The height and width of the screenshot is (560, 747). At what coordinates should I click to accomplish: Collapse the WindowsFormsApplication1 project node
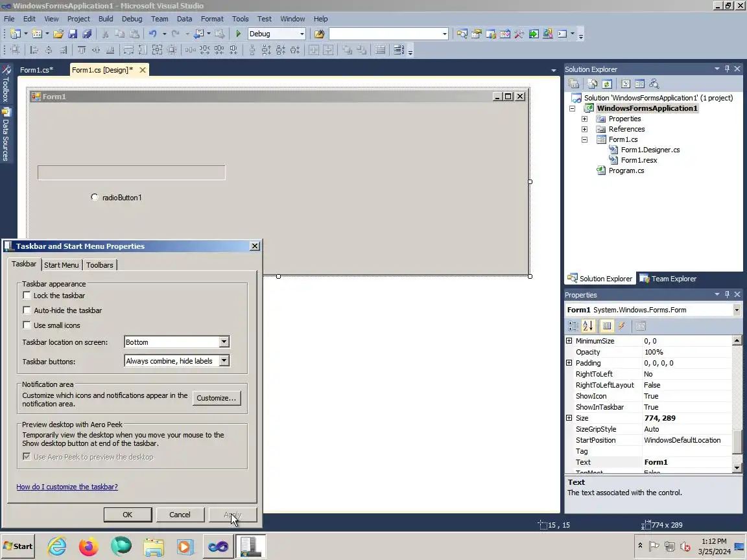[573, 109]
